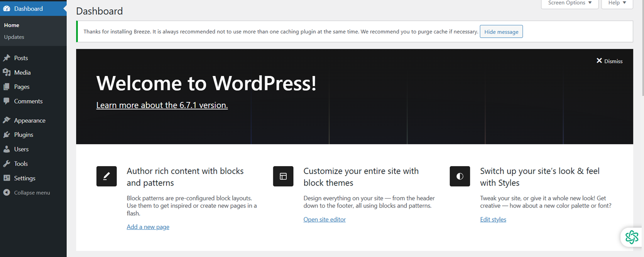
Task: Click Add a new page link
Action: click(x=148, y=227)
